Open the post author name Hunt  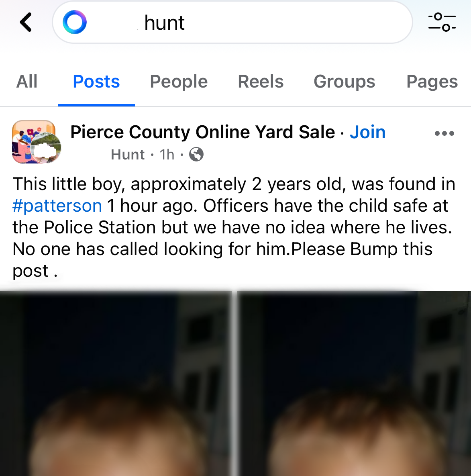(x=128, y=155)
